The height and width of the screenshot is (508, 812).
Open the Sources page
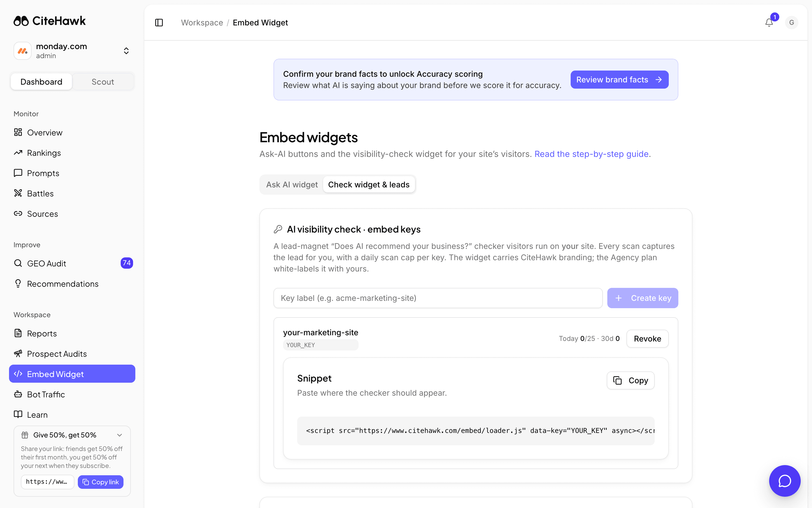72,214
